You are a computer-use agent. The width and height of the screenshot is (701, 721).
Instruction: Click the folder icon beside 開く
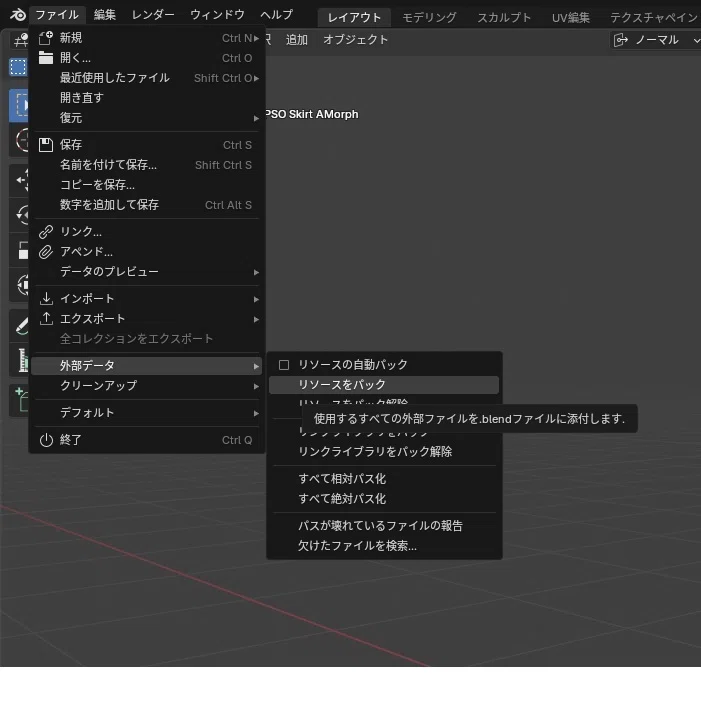pos(46,58)
